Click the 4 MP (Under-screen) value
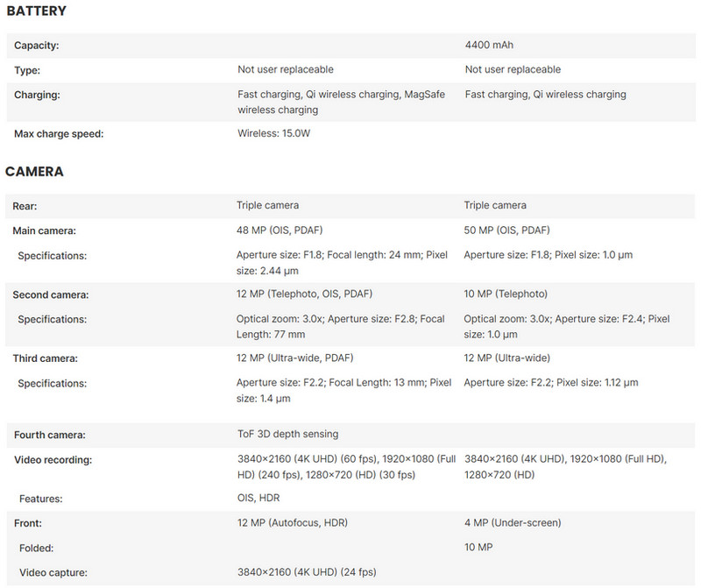 point(513,523)
